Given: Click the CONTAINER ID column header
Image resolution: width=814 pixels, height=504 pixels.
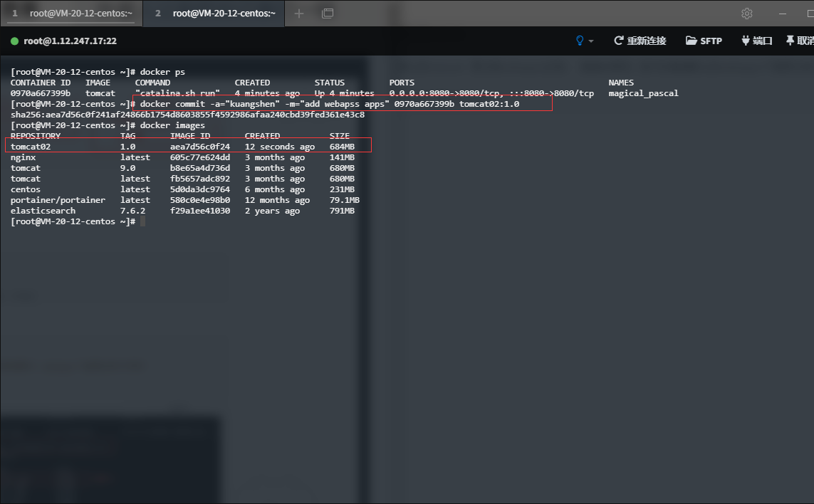Looking at the screenshot, I should tap(41, 83).
